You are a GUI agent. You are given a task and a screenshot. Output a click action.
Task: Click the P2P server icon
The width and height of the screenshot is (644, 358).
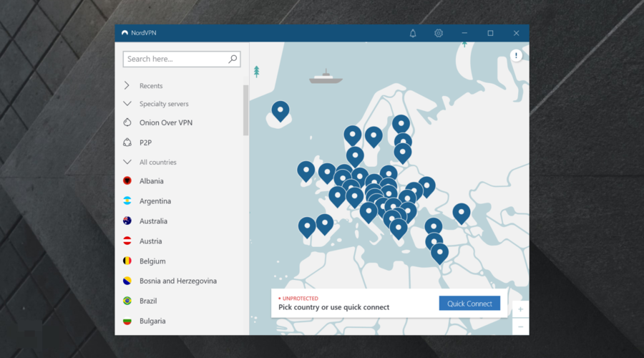pyautogui.click(x=127, y=142)
